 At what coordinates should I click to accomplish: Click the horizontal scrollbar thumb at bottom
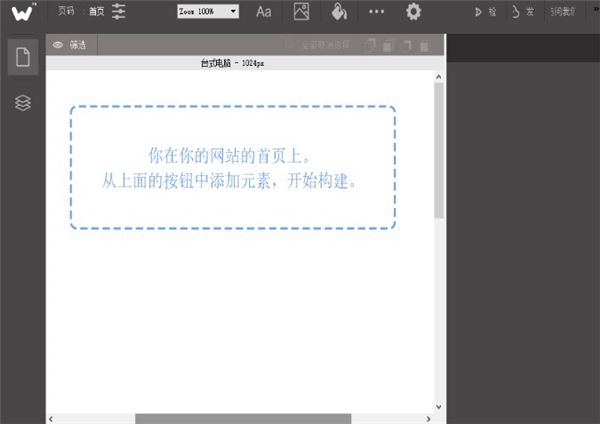pyautogui.click(x=242, y=418)
